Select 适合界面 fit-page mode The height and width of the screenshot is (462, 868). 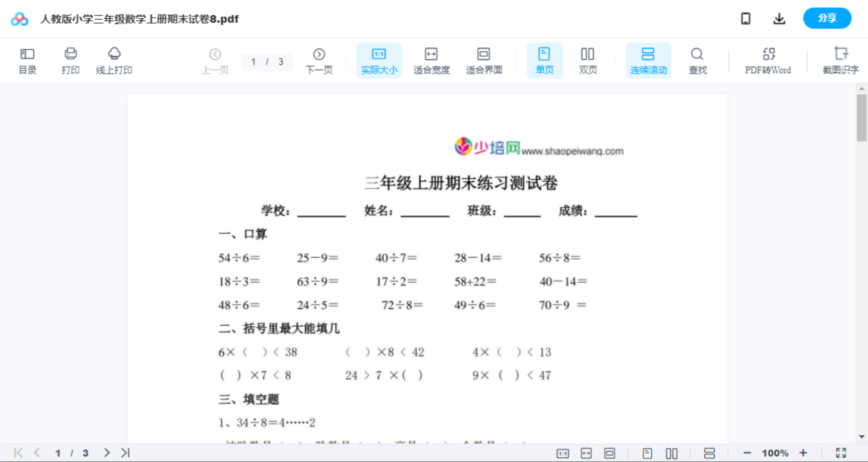(483, 60)
